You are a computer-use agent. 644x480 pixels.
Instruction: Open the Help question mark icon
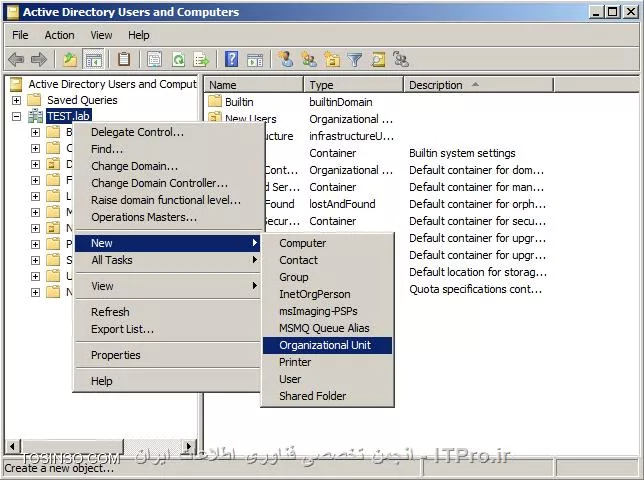pos(232,60)
